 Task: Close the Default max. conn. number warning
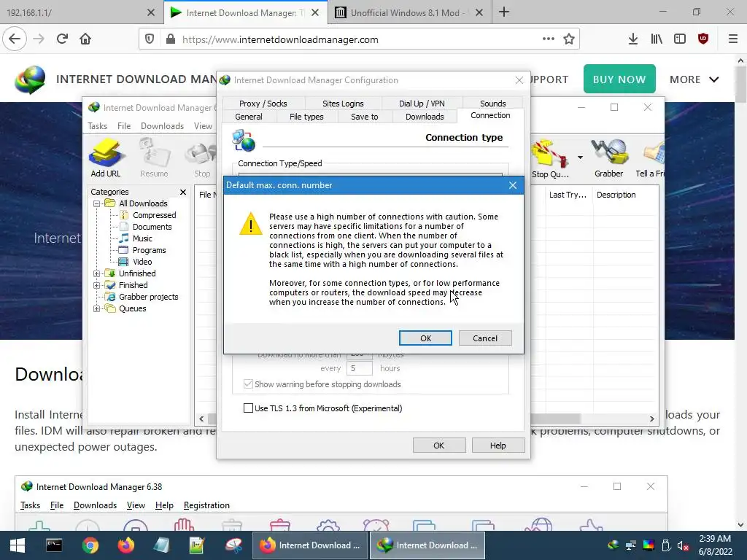coord(513,185)
